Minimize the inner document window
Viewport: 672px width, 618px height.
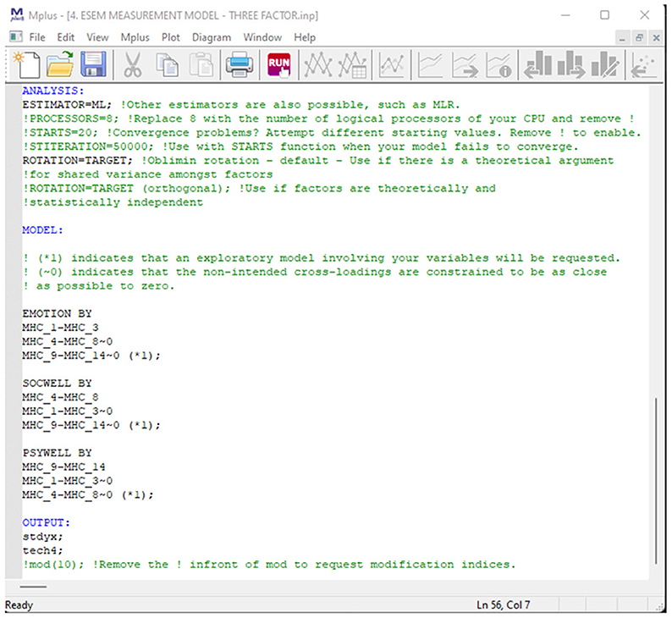(x=622, y=38)
